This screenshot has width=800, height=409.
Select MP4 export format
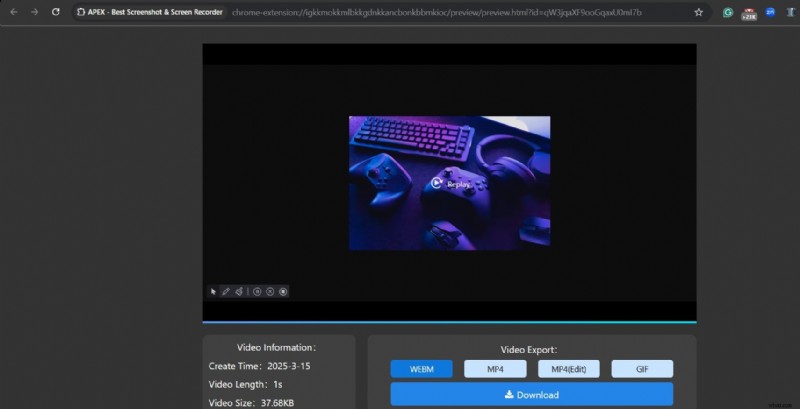[495, 369]
